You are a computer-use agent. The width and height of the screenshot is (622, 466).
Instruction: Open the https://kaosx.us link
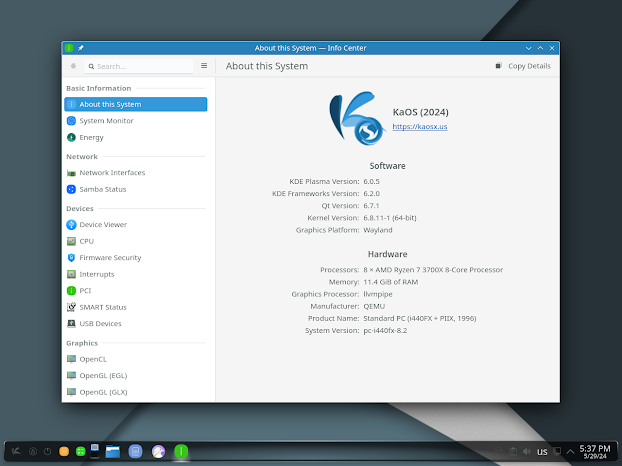[420, 127]
